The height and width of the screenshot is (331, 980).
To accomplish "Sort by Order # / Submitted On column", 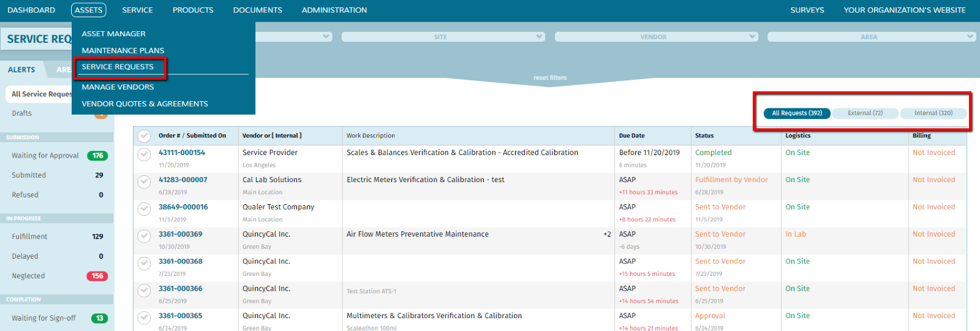I will 192,135.
